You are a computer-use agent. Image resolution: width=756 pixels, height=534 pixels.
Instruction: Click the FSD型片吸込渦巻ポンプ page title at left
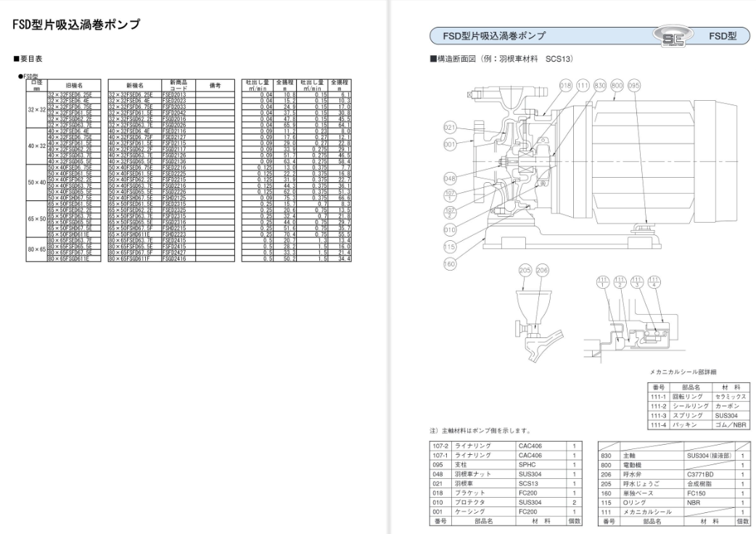pos(76,24)
